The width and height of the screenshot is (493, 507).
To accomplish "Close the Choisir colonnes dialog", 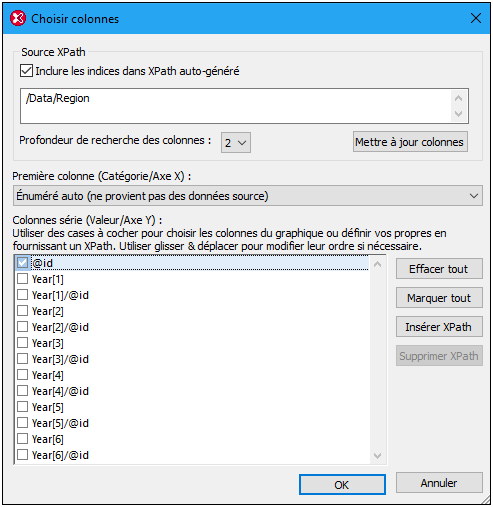I will [476, 18].
